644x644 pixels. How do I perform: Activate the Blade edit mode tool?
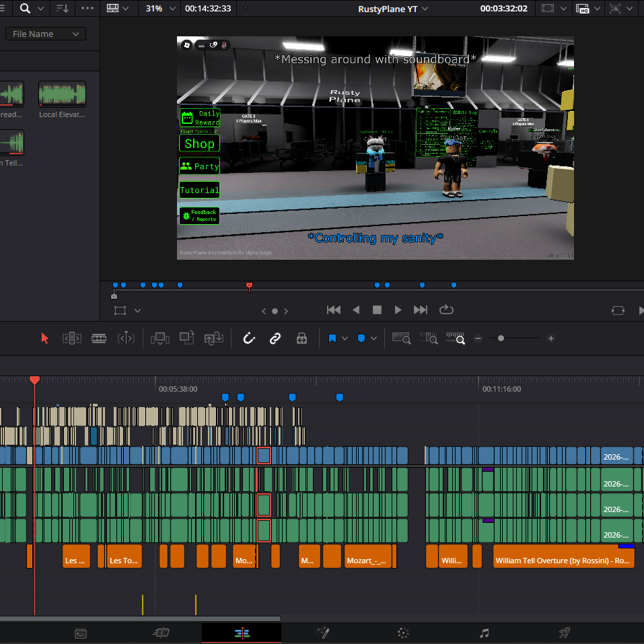[99, 338]
